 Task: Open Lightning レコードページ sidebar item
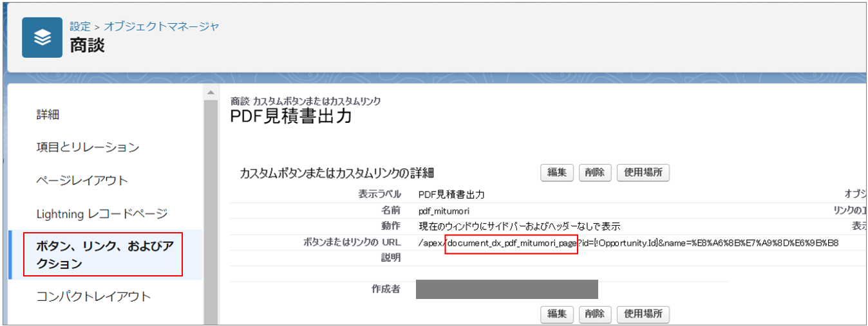pos(102,213)
